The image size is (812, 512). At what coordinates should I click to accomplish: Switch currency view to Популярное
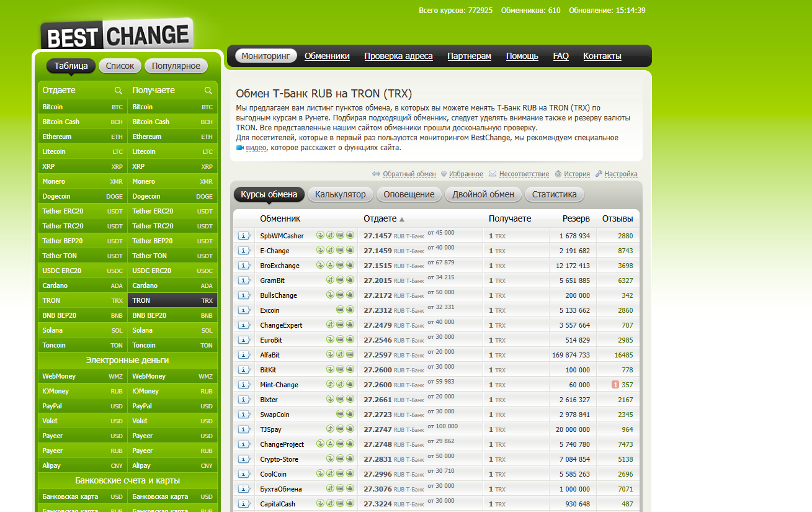(176, 66)
